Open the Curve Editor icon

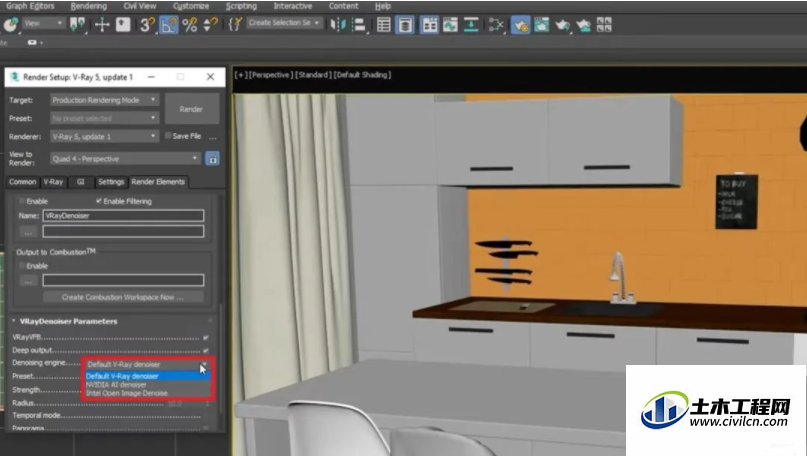click(x=450, y=24)
